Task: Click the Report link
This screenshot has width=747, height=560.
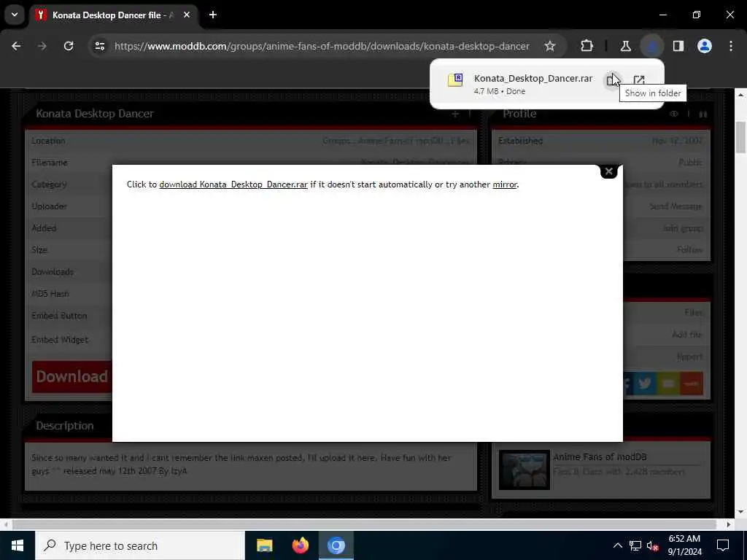Action: tap(689, 356)
